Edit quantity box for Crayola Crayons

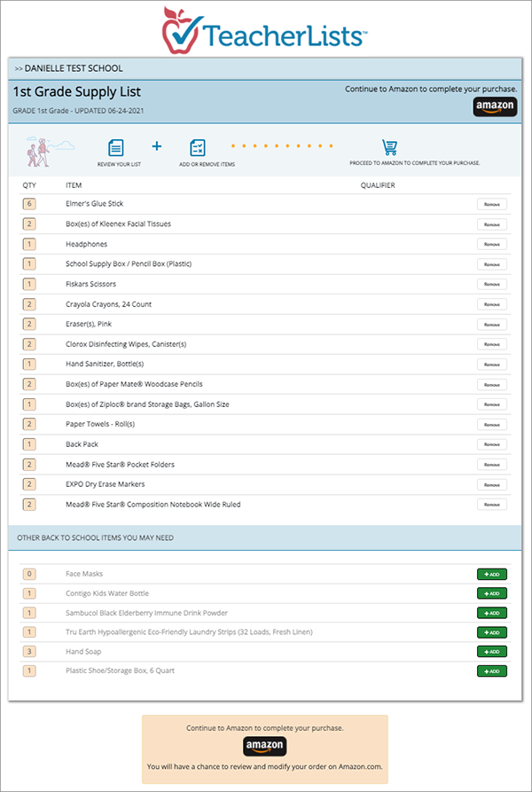(x=29, y=304)
